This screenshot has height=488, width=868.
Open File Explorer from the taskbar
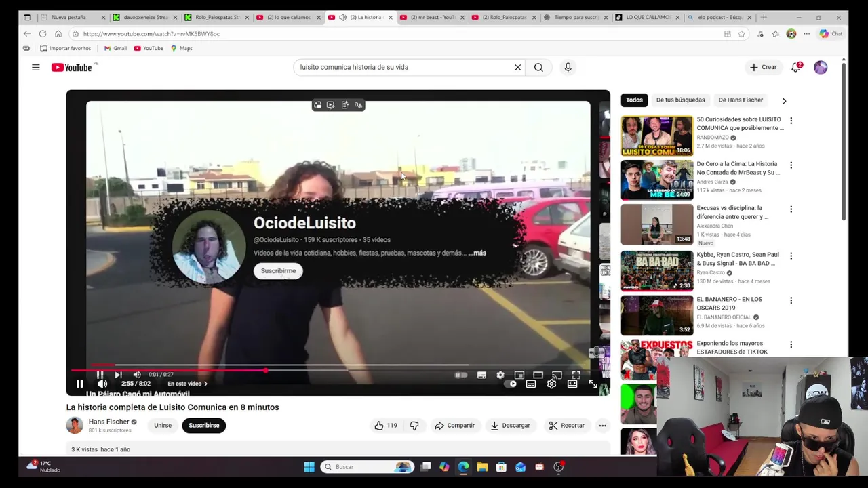[482, 466]
